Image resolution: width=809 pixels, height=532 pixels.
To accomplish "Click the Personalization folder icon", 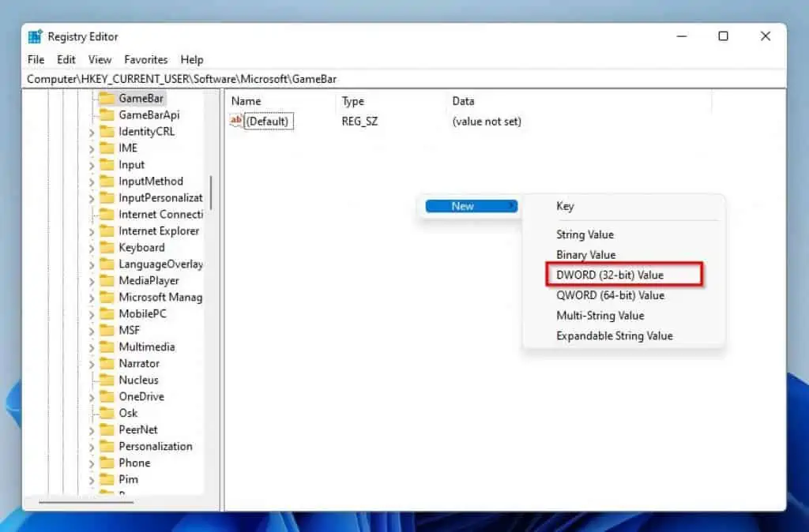I will (x=107, y=447).
